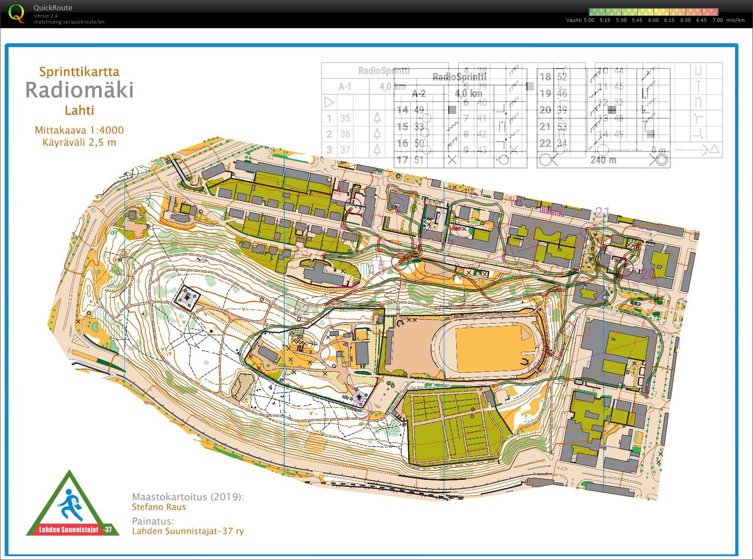753x560 pixels.
Task: Click the red 7:00 end of pace scale
Action: [715, 12]
